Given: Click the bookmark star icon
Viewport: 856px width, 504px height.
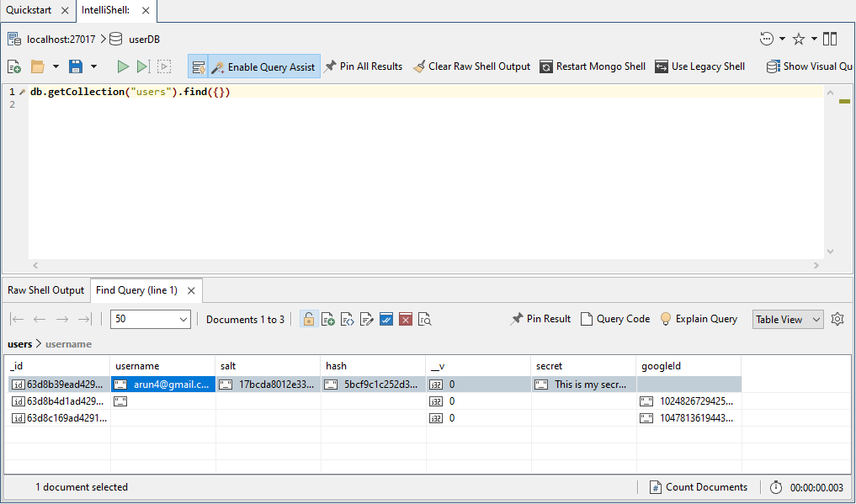Looking at the screenshot, I should [x=799, y=39].
